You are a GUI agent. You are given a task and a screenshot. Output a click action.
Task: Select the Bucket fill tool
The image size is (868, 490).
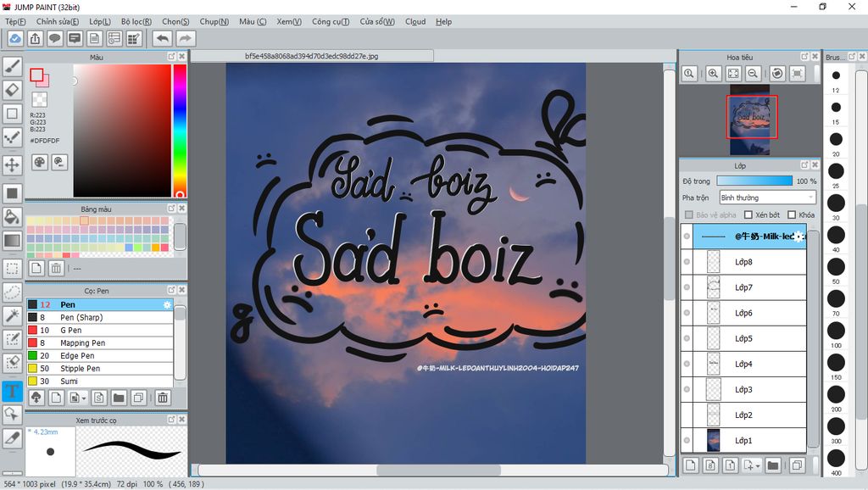(12, 216)
